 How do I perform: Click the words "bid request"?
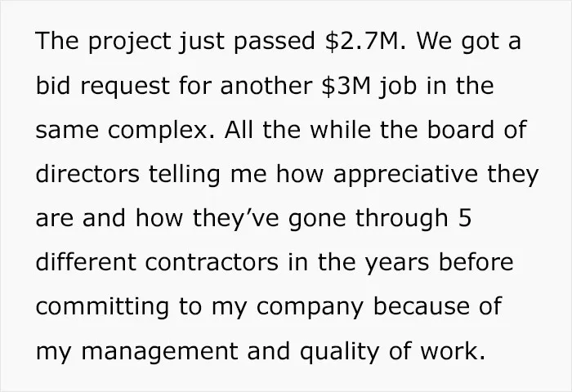(x=102, y=86)
